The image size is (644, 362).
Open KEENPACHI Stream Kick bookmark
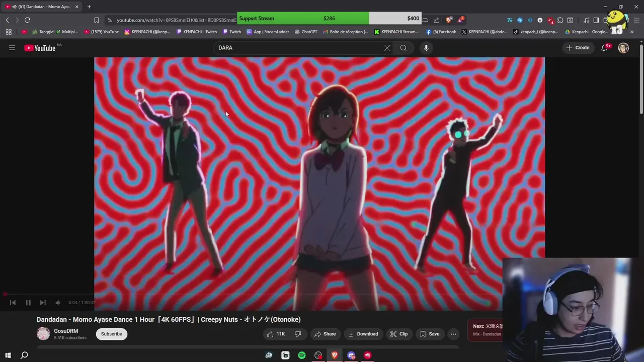click(x=396, y=32)
